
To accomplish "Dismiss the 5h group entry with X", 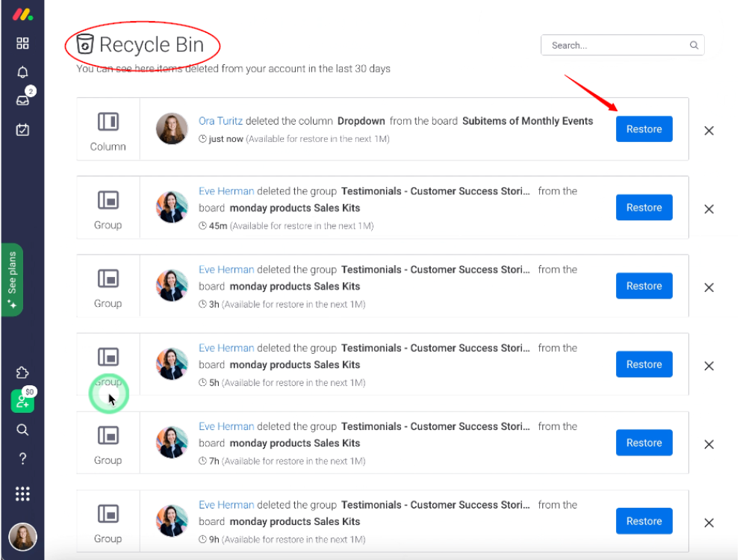I will [709, 366].
